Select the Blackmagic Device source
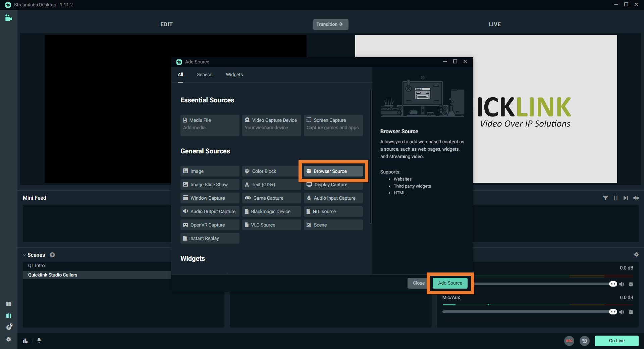Image resolution: width=644 pixels, height=349 pixels. coord(272,211)
